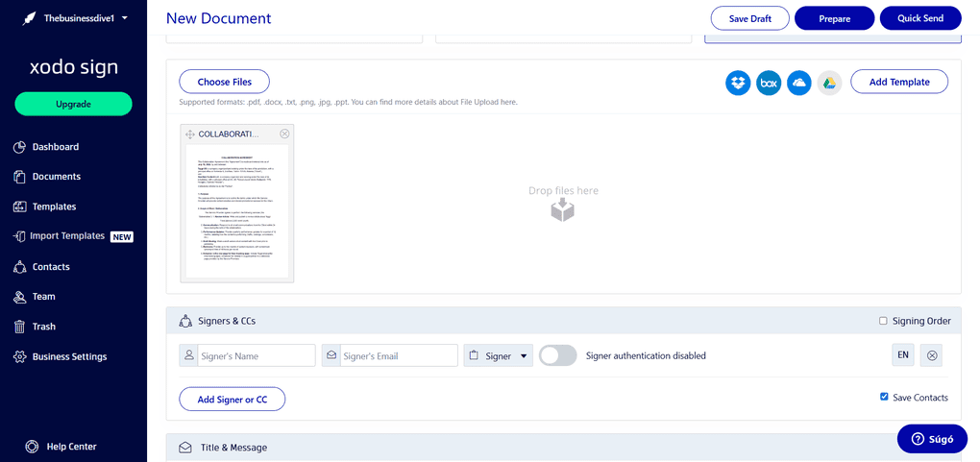The height and width of the screenshot is (462, 980).
Task: Click the green Upgrade button
Action: tap(74, 104)
